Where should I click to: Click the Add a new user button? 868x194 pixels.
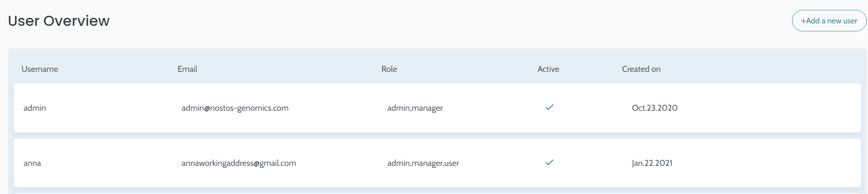(829, 21)
